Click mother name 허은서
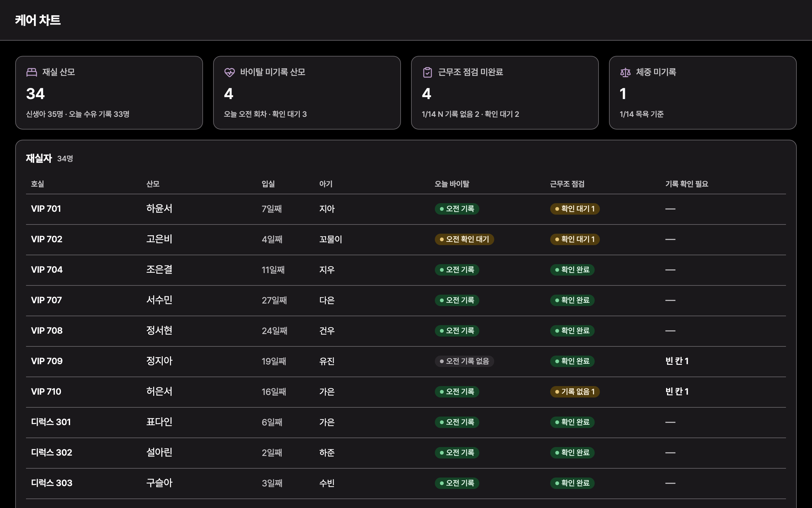 click(159, 391)
